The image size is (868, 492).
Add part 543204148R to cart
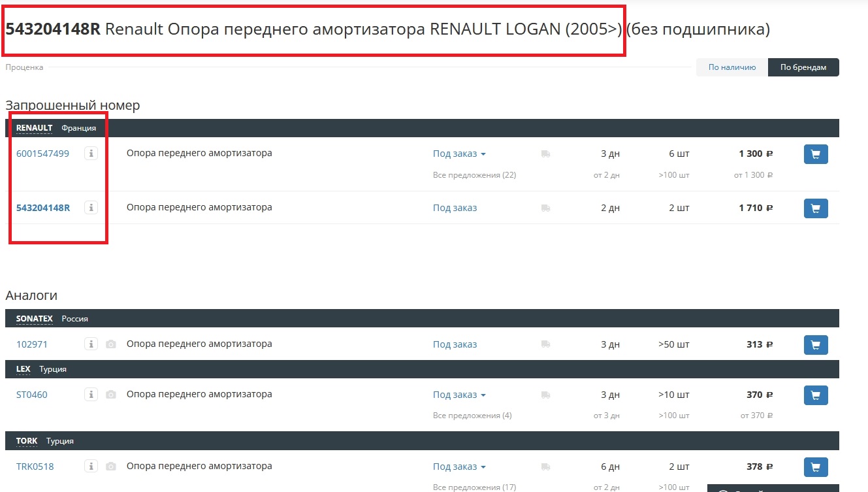point(816,208)
